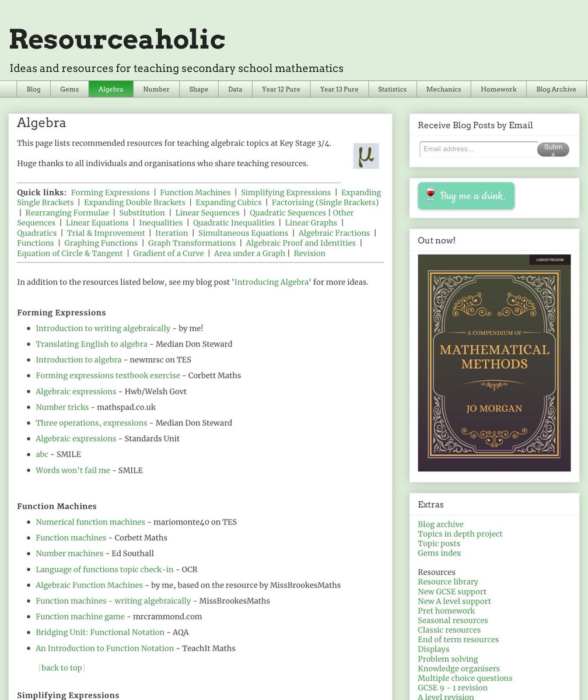The height and width of the screenshot is (700, 588).
Task: Jump to Function Machines quick link
Action: (195, 192)
